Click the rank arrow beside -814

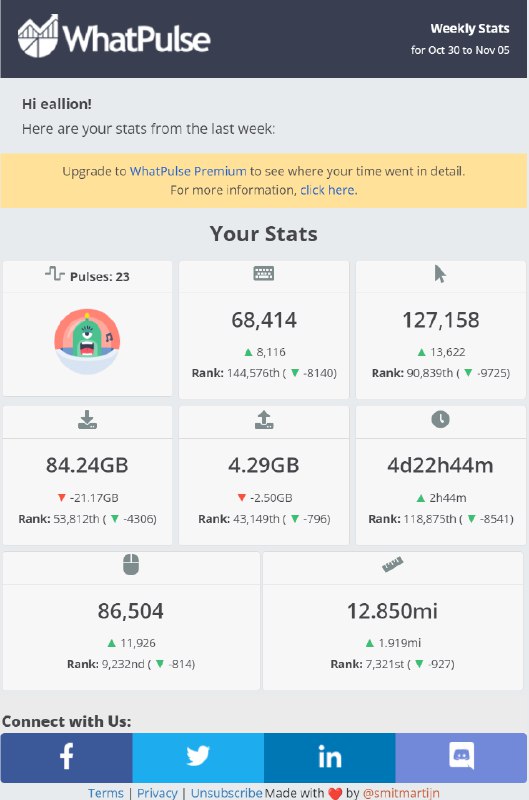tap(160, 664)
